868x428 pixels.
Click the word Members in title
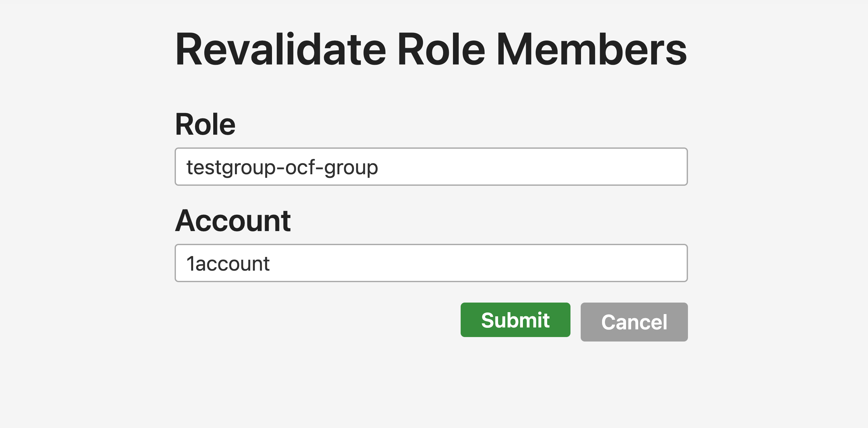[x=591, y=49]
